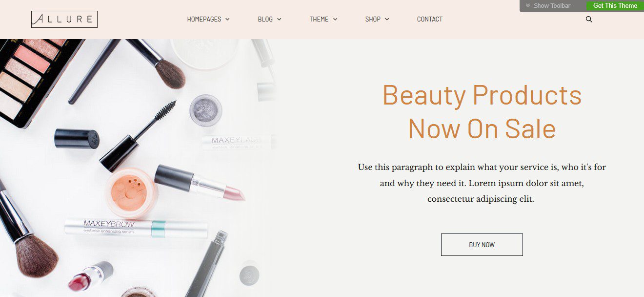Select the THEME menu item
This screenshot has width=644, height=297.
[x=319, y=20]
